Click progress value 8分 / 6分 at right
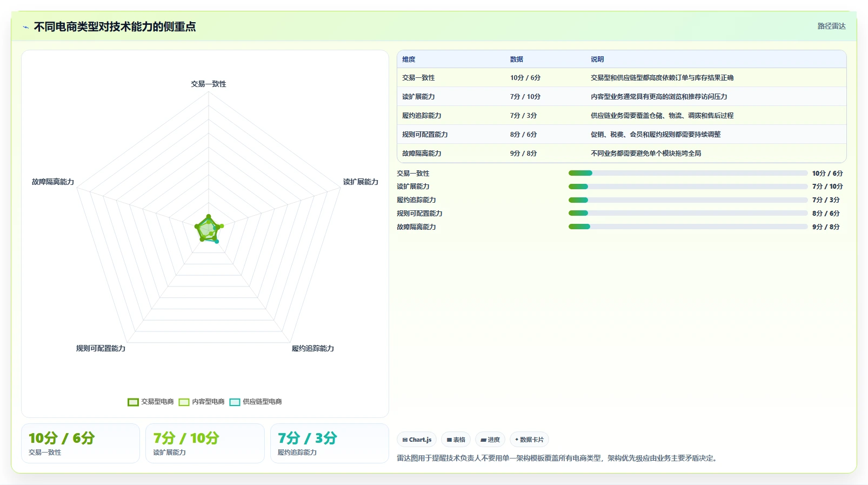The height and width of the screenshot is (485, 868). [x=826, y=213]
